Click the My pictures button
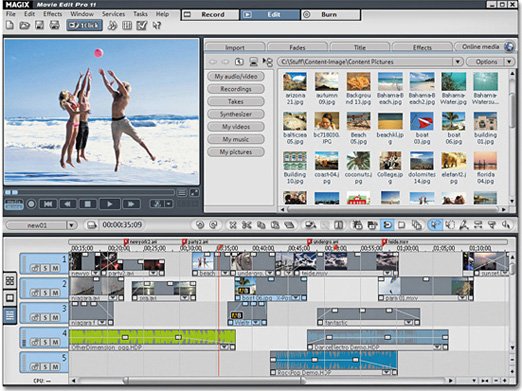The height and width of the screenshot is (391, 522). [236, 152]
